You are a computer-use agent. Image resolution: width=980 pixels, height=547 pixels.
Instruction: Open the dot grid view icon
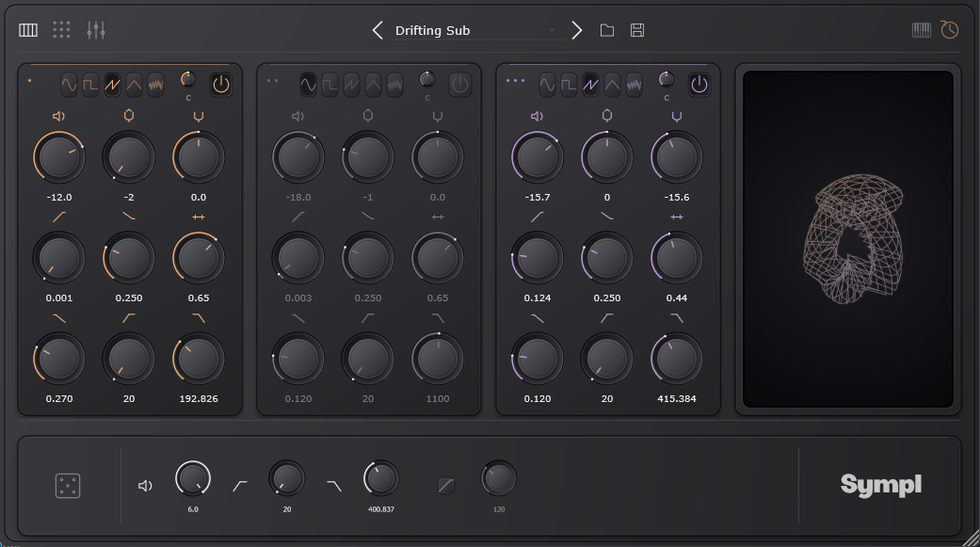[61, 30]
